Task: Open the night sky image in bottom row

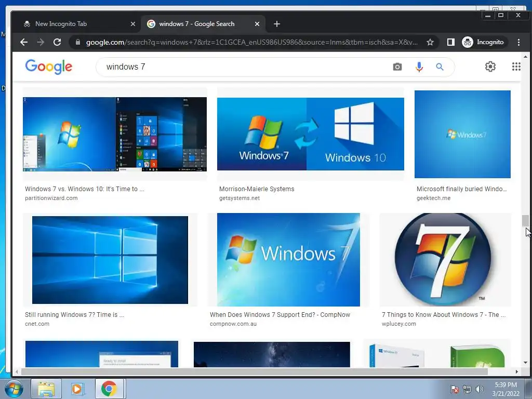Action: 272,354
